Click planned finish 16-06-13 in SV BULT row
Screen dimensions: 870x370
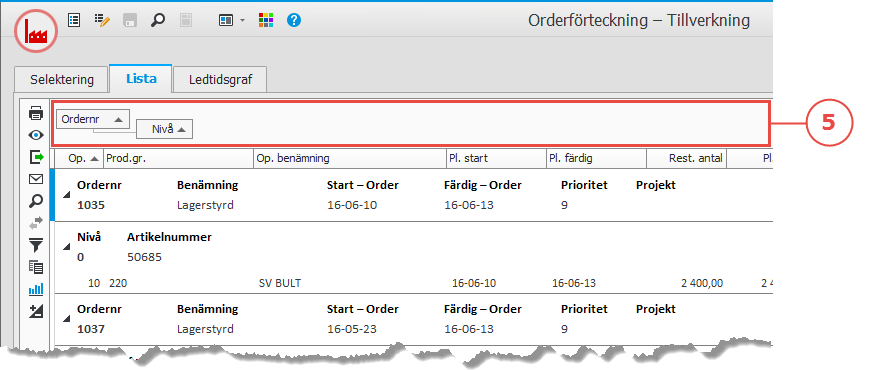[574, 283]
